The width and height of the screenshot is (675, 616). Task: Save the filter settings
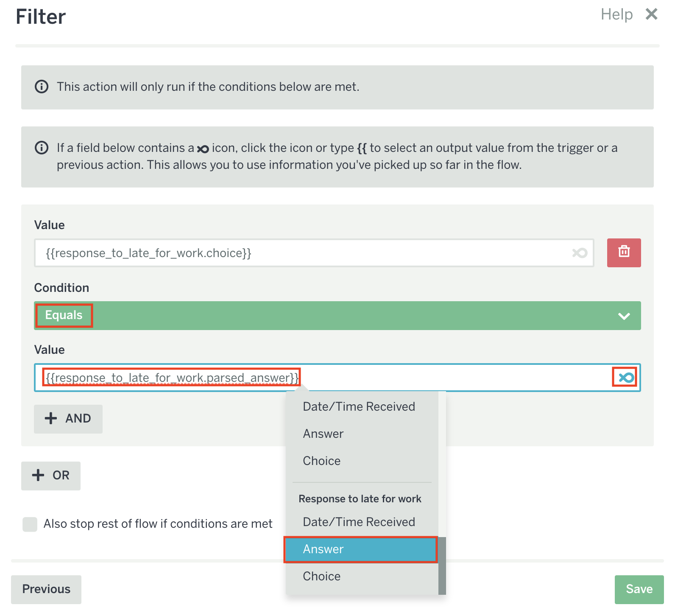639,589
